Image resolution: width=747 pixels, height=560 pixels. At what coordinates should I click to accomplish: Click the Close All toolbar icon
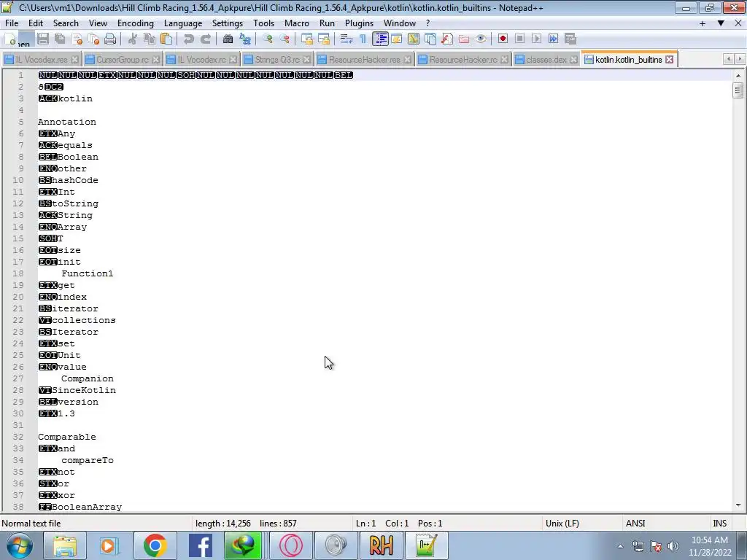click(x=93, y=39)
